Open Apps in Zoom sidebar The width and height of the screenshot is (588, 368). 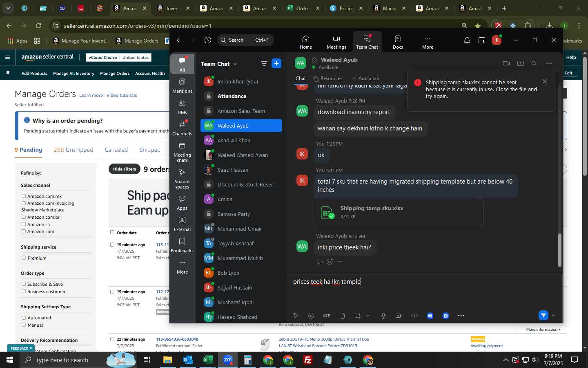tap(182, 203)
